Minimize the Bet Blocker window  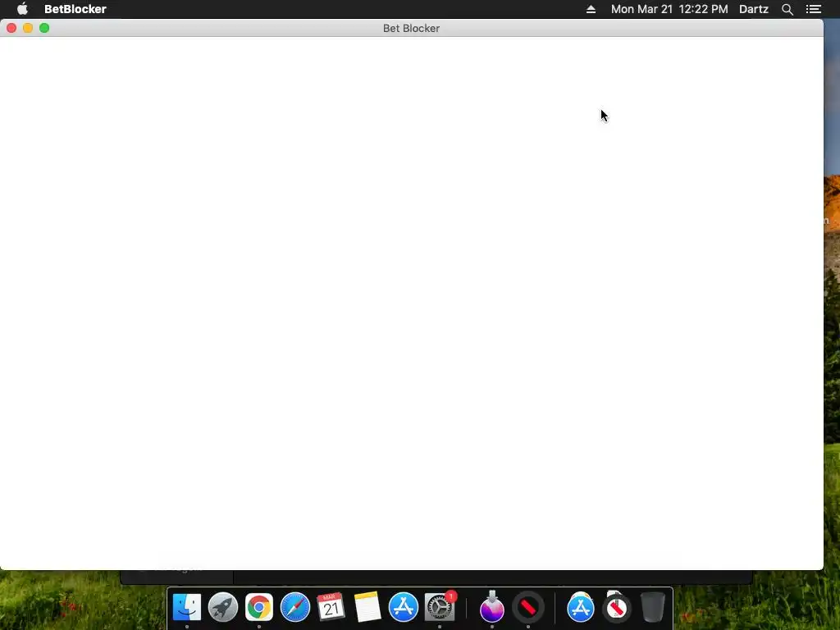pos(28,28)
